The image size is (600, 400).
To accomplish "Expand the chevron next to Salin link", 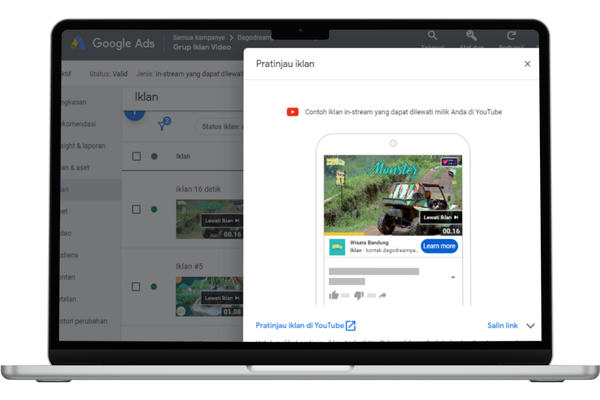I will point(530,325).
